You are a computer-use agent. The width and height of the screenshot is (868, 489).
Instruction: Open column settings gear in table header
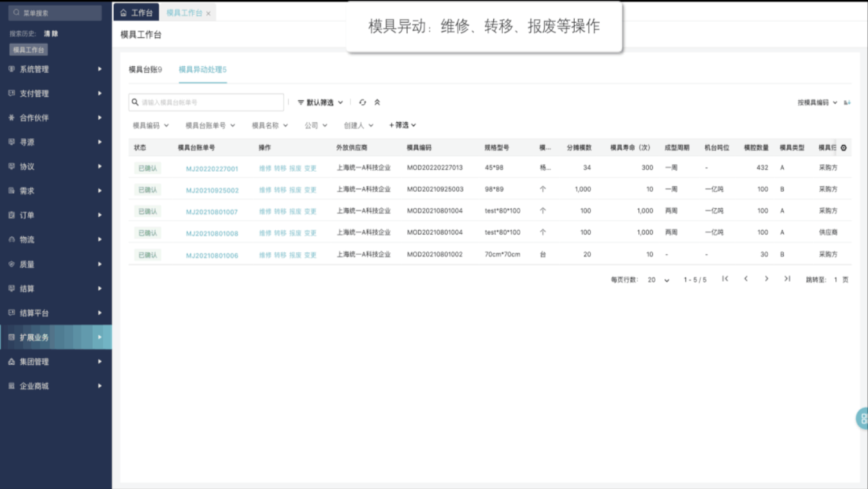click(844, 148)
